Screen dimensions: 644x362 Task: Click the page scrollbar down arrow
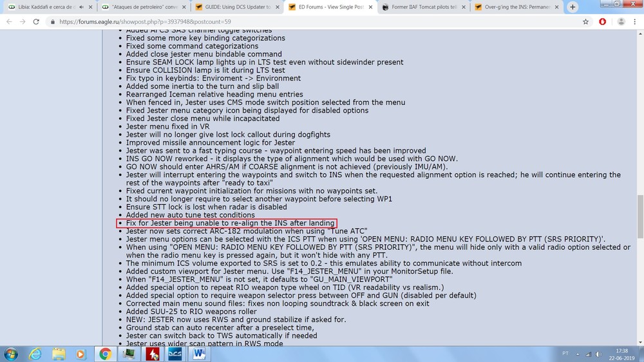[x=640, y=342]
